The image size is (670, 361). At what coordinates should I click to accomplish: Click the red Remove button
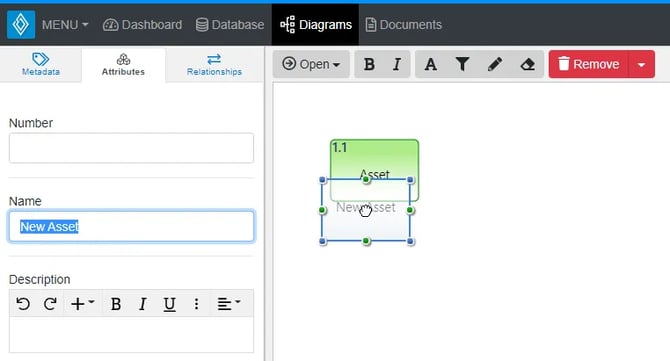point(589,64)
